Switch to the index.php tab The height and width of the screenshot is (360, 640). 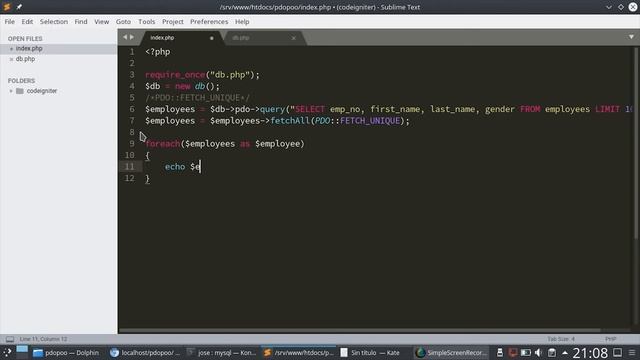[182, 38]
